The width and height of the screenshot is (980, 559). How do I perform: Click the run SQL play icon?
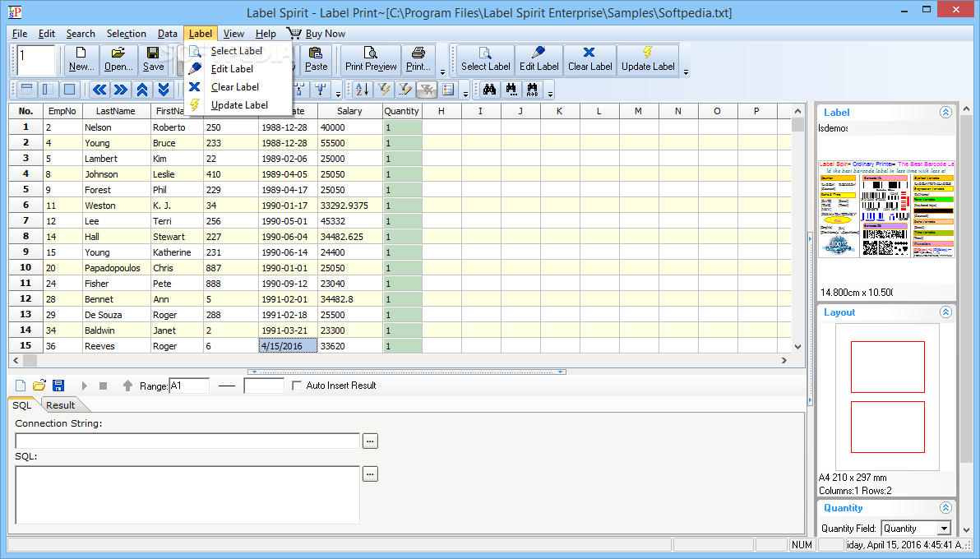coord(85,386)
